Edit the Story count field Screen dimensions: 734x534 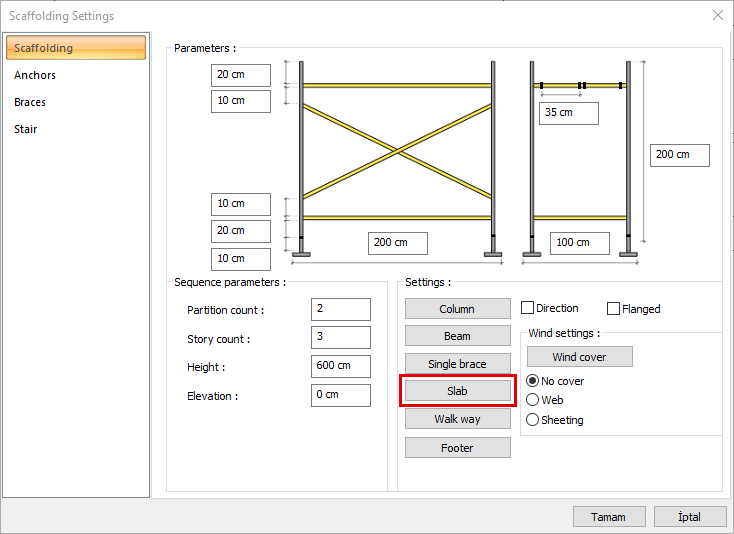340,338
